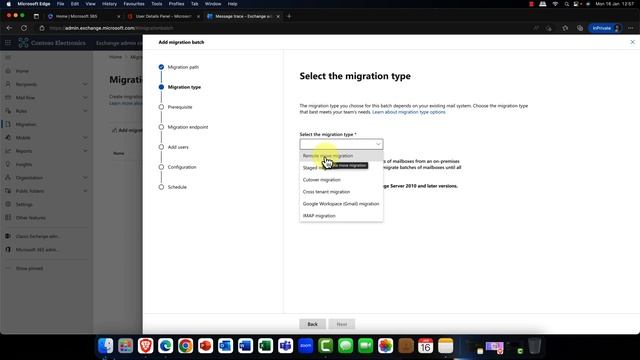
Task: Open Finder from the Dock
Action: click(x=106, y=346)
